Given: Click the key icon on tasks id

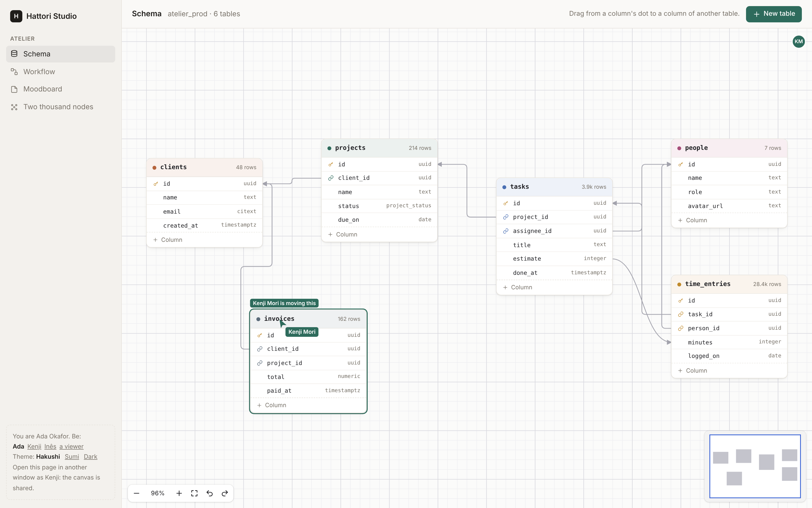Looking at the screenshot, I should click(x=506, y=203).
